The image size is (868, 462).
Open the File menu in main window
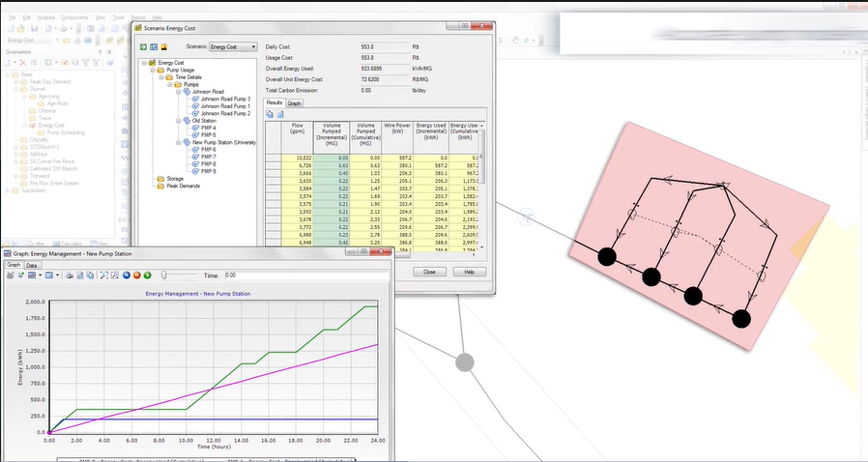pos(13,17)
